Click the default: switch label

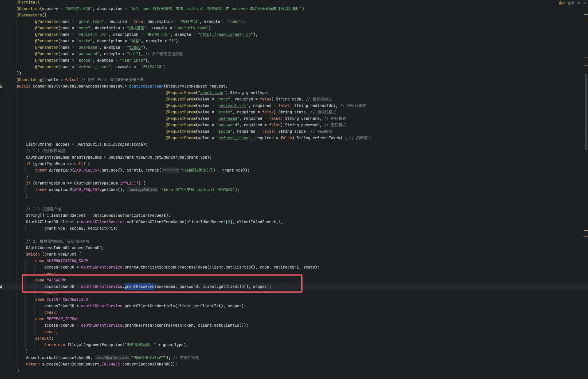(44, 338)
